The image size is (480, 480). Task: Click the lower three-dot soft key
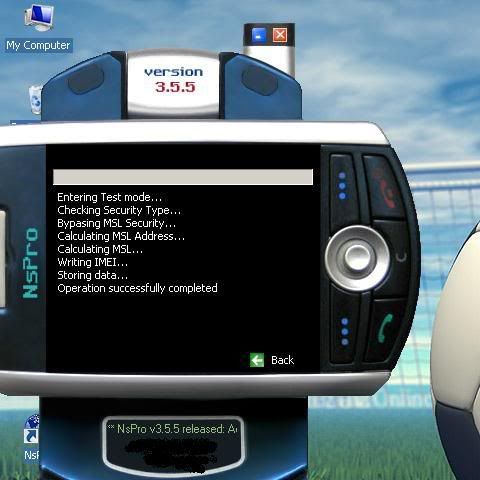pos(345,331)
